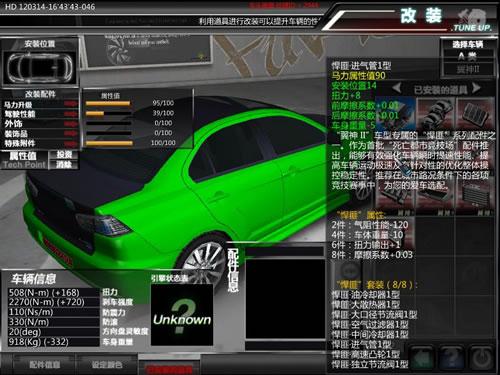Click red arrow beside 马力升级
This screenshot has height=375, width=500.
tap(71, 104)
